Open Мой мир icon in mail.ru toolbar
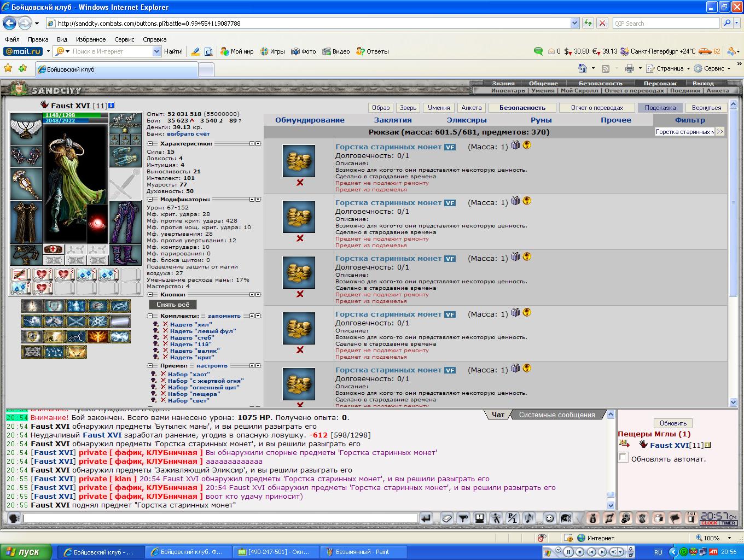The width and height of the screenshot is (744, 560). [224, 51]
